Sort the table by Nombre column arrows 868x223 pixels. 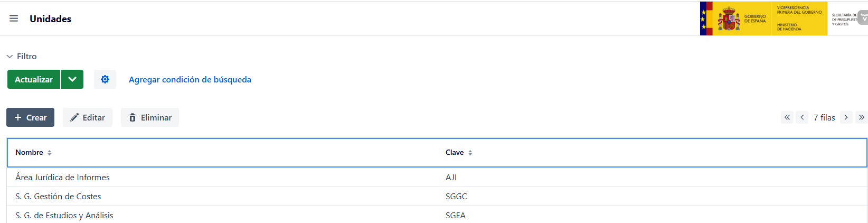click(x=50, y=153)
